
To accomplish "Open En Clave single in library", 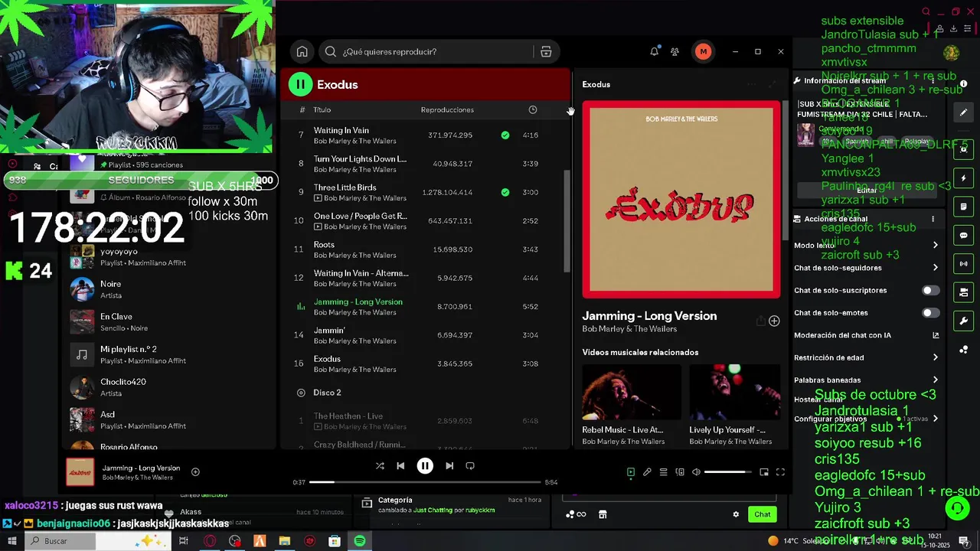I will tap(168, 322).
